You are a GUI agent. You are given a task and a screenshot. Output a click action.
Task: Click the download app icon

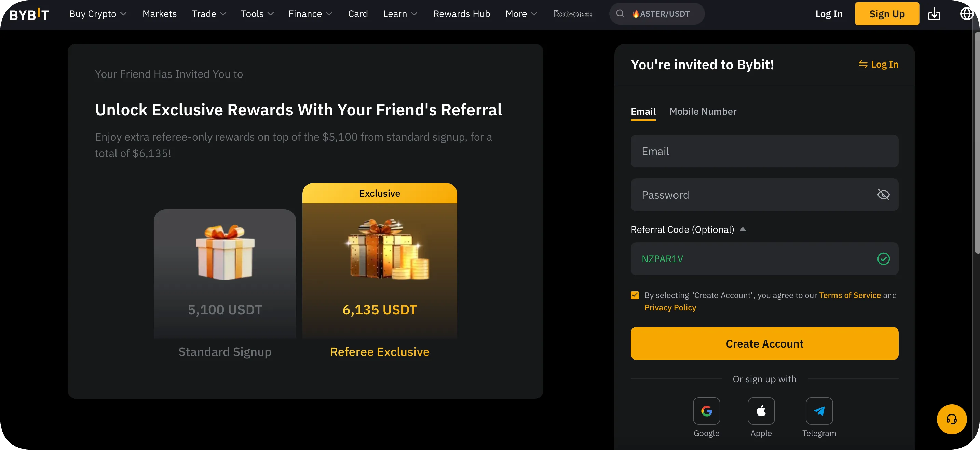(x=934, y=14)
